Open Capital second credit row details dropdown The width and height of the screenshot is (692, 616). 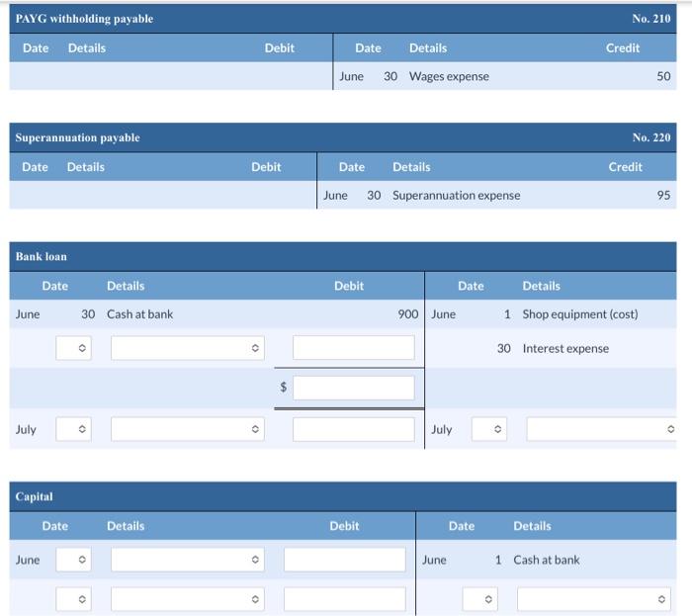point(594,599)
